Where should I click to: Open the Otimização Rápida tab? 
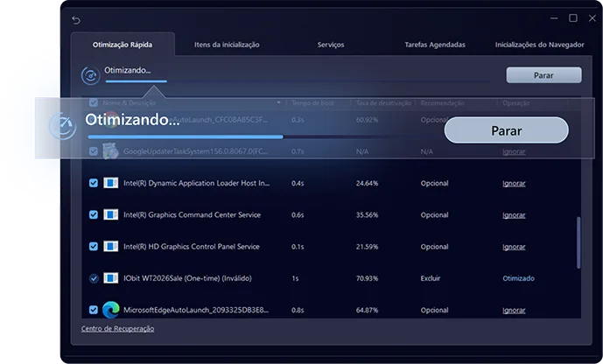[x=123, y=45]
